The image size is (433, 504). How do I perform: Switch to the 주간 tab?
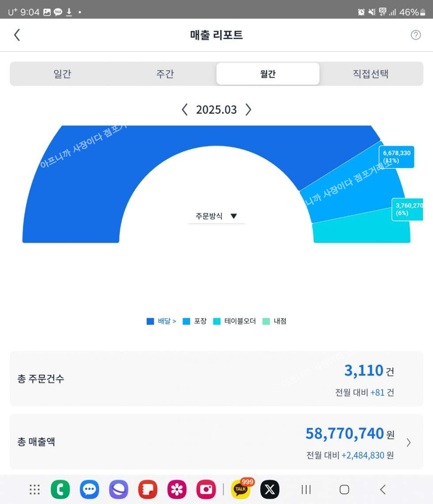(x=165, y=74)
